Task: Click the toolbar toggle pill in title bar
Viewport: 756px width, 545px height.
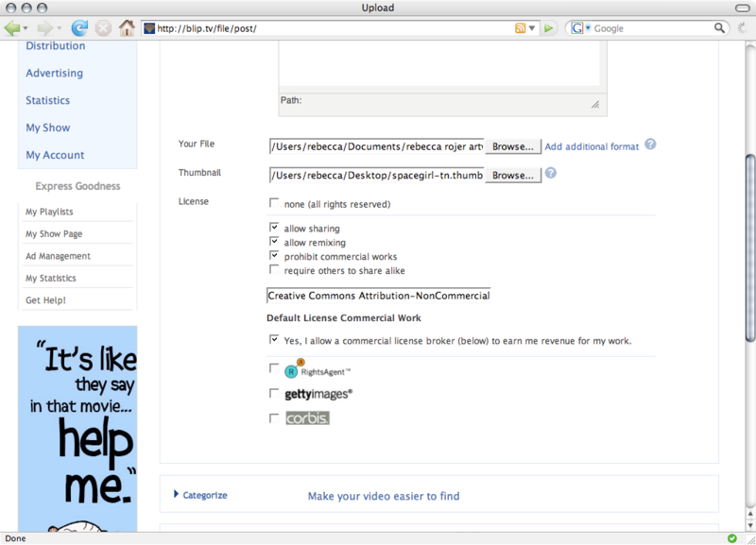Action: tap(742, 8)
